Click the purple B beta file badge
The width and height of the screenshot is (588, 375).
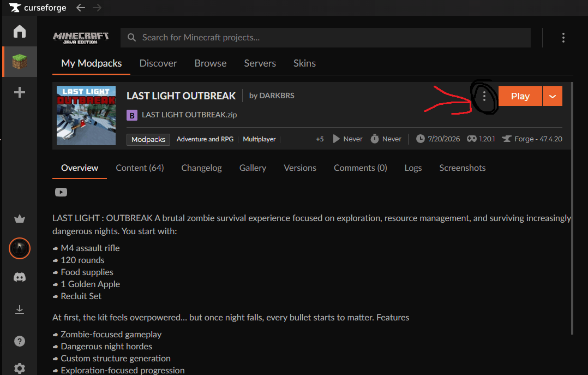131,115
